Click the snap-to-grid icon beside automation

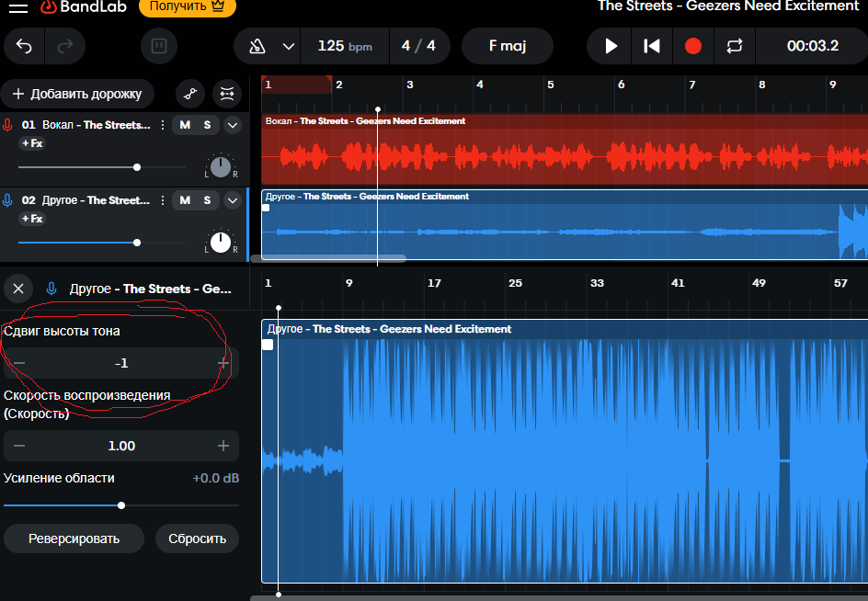226,93
